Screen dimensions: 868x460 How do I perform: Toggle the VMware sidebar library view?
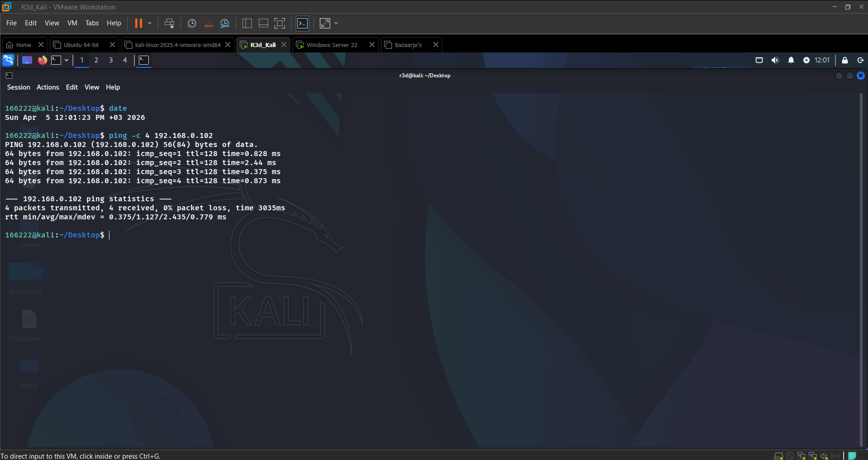tap(247, 24)
